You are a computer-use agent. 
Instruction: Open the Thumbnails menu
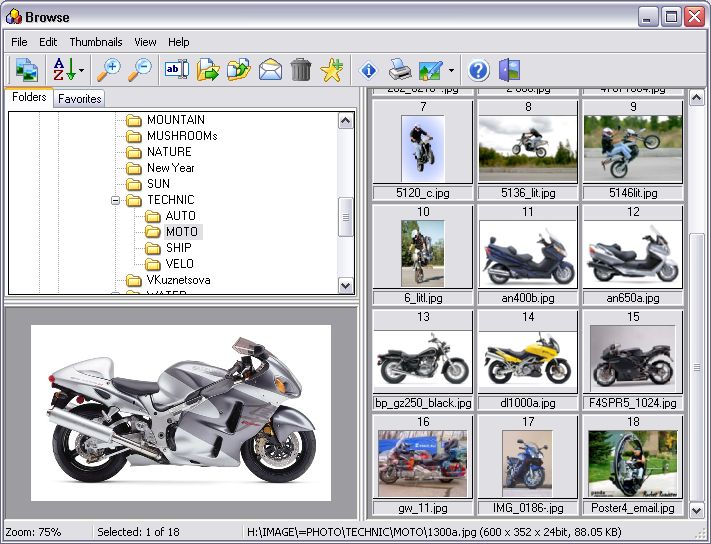click(96, 42)
